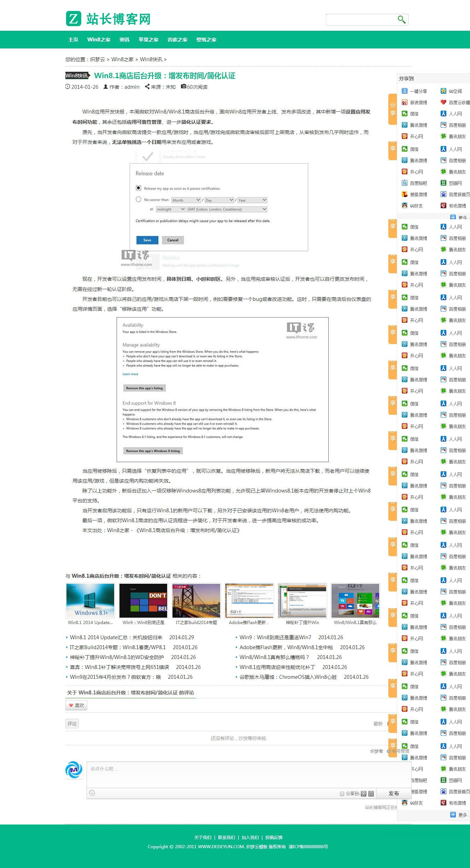
Task: Click the blue Save button in screenshot
Action: click(147, 240)
